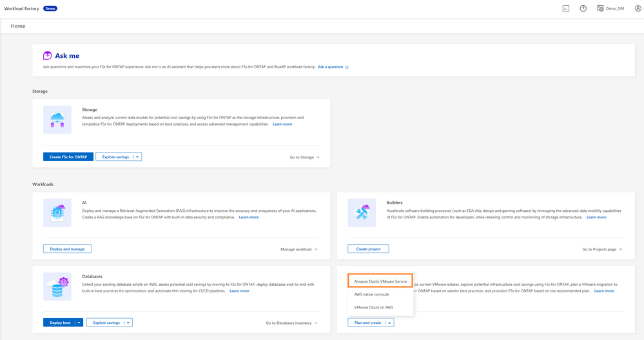
Task: Open the terminal console icon in header
Action: click(565, 8)
